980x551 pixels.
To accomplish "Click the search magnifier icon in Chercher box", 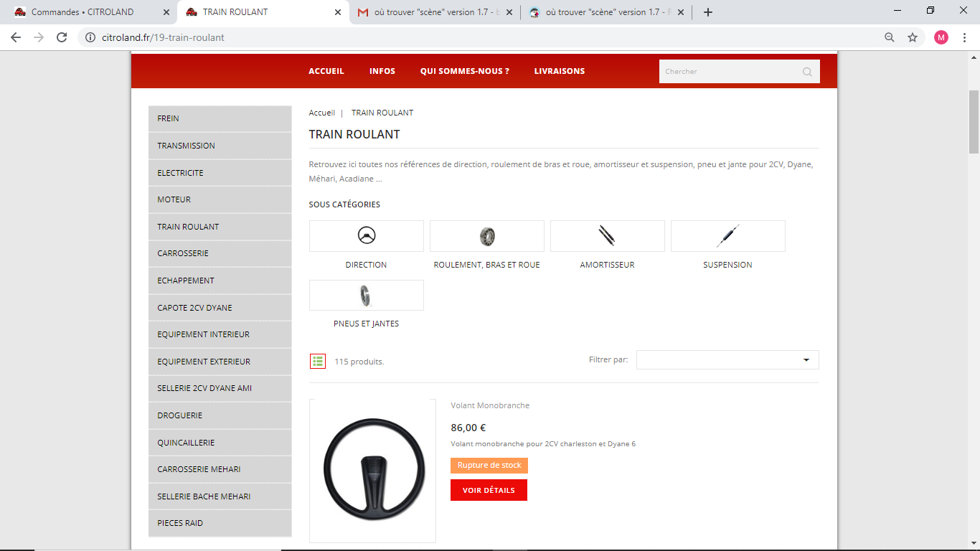I will 807,72.
